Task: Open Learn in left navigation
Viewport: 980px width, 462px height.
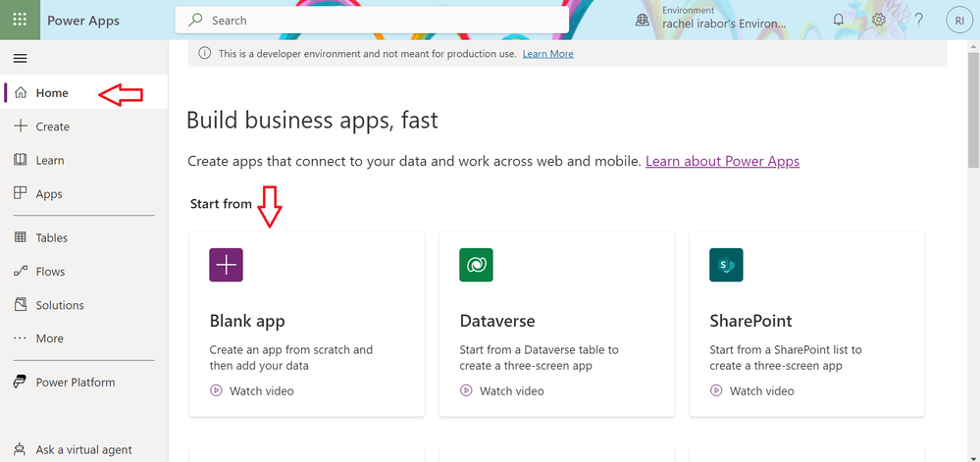Action: click(83, 160)
